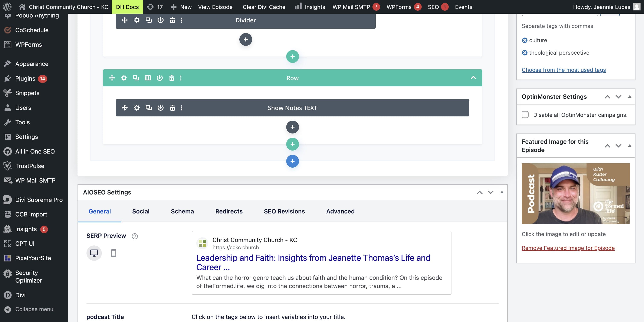This screenshot has width=644, height=322.
Task: Switch to the Social tab
Action: 141,211
